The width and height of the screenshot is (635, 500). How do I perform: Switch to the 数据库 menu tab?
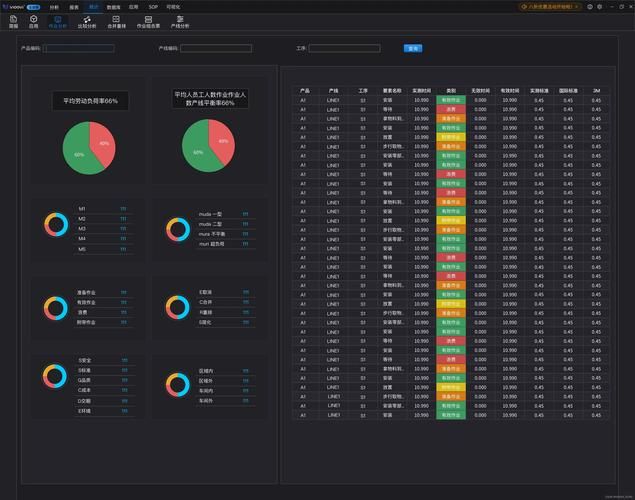[114, 6]
